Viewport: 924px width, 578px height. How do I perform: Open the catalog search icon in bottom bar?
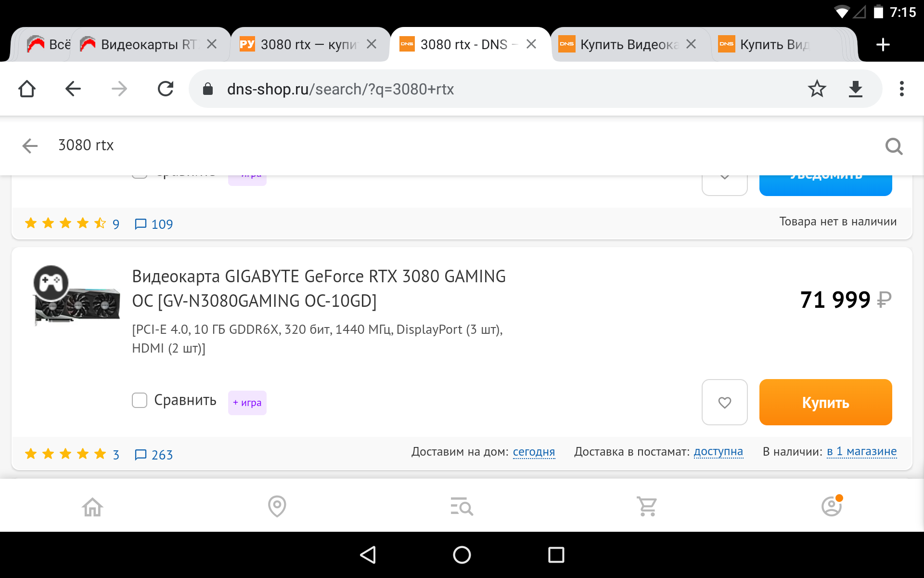[462, 506]
